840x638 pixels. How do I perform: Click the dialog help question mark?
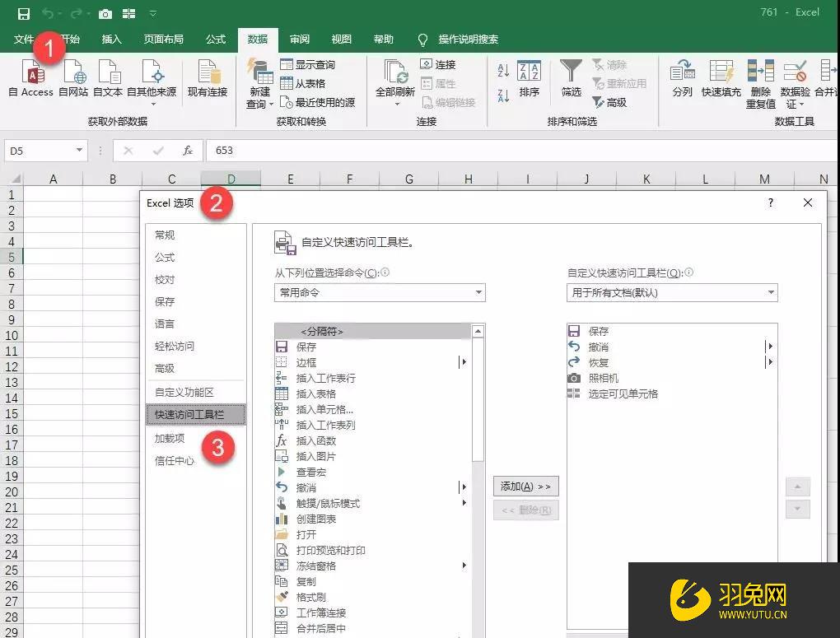coord(770,203)
